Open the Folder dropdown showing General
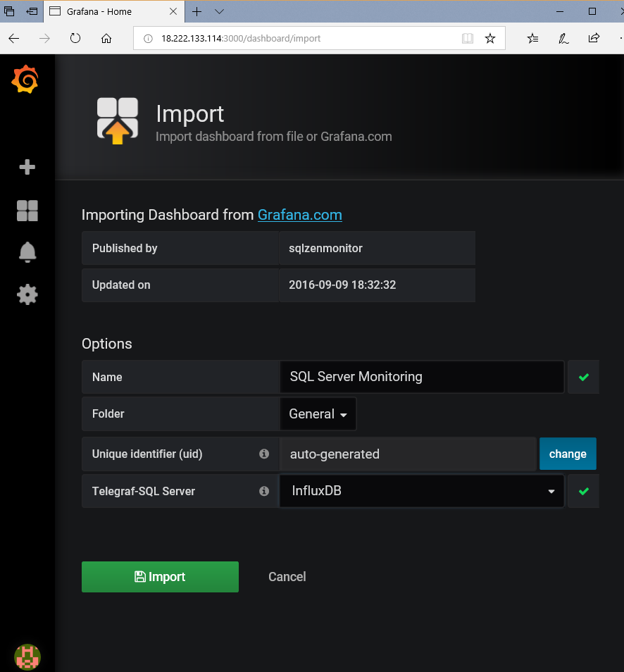 (318, 414)
